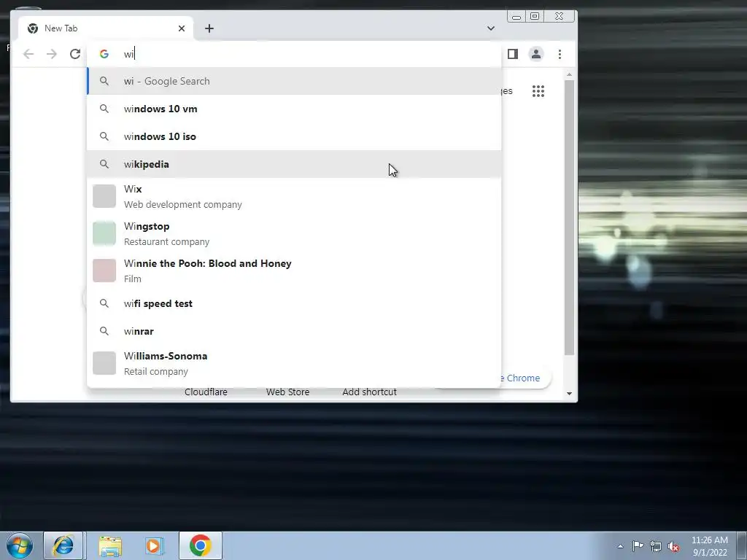The width and height of the screenshot is (747, 560).
Task: Select the Wingstop restaurant suggestion
Action: [x=295, y=233]
